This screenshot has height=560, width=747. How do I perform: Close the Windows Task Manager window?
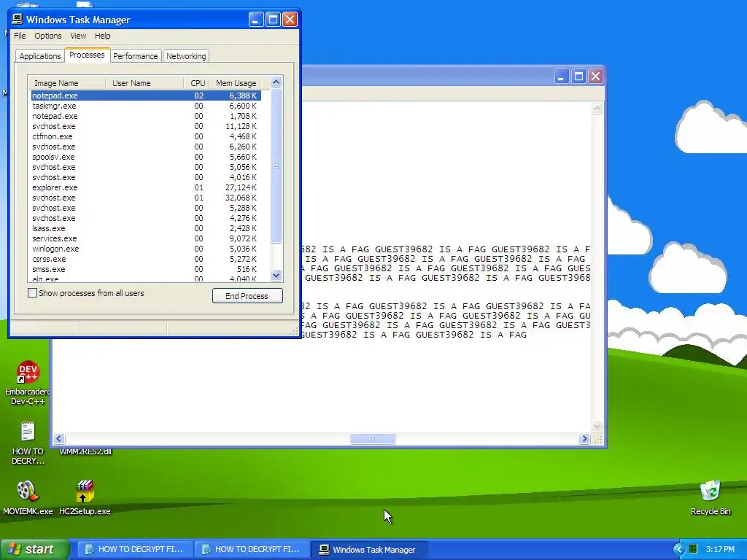[290, 20]
